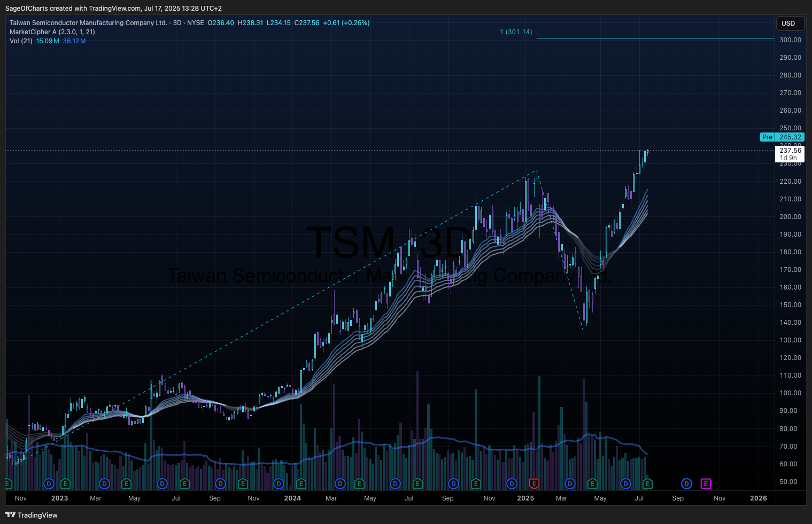This screenshot has height=524, width=812.
Task: Click the magenta upcoming earnings marker
Action: click(706, 484)
